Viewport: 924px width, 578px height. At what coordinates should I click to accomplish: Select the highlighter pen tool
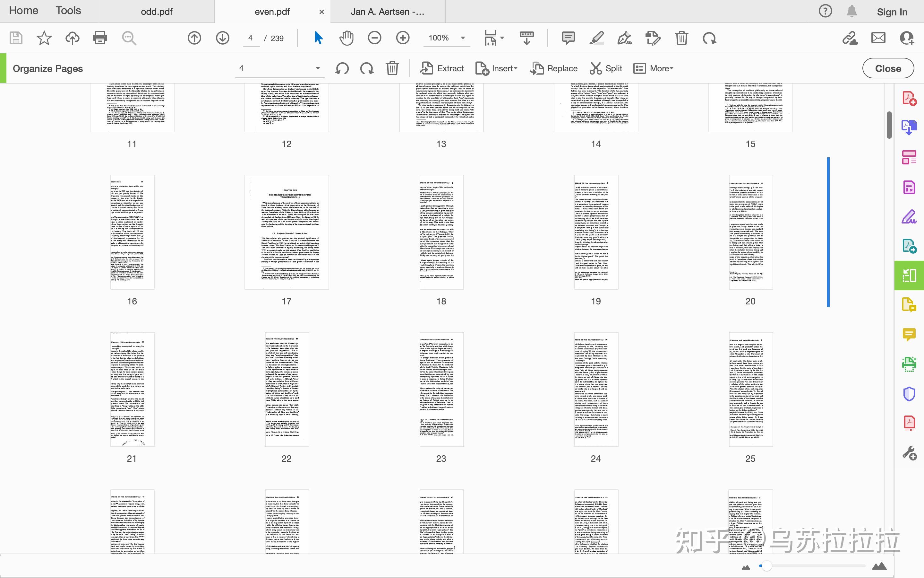596,38
